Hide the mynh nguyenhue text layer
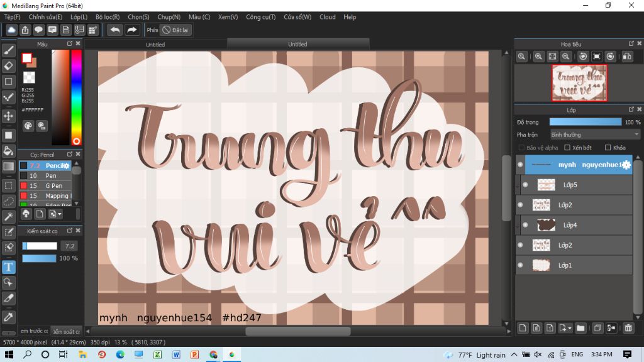Screen dimensions: 644x362 click(520, 165)
